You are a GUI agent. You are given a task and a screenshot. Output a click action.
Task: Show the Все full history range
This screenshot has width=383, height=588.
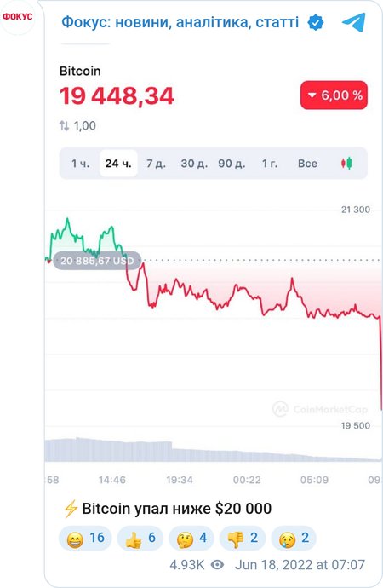point(307,164)
